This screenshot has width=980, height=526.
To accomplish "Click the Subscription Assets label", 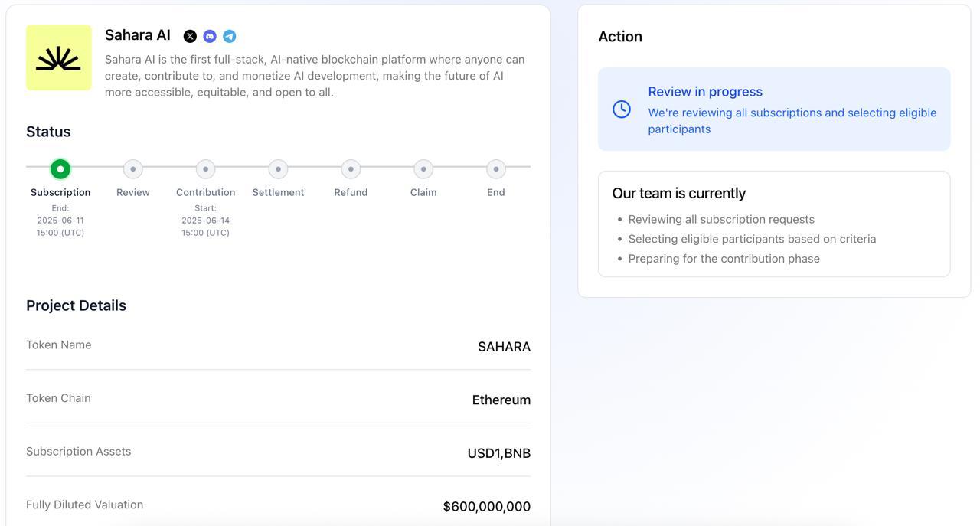I will [x=79, y=452].
